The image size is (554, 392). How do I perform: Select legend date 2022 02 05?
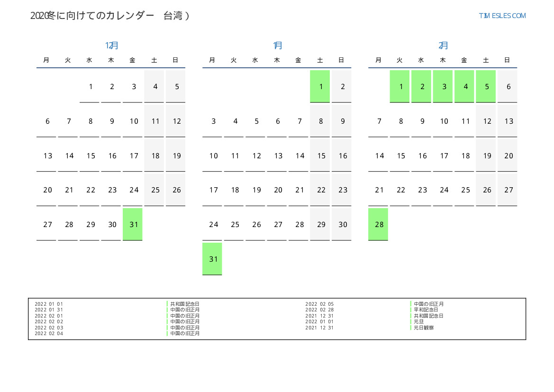pyautogui.click(x=319, y=304)
